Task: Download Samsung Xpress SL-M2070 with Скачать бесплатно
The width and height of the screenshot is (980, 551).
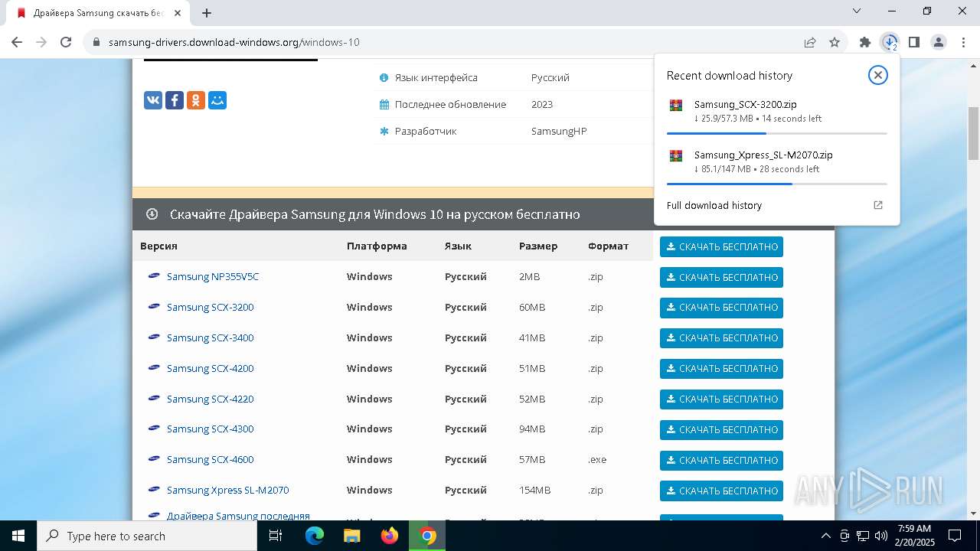Action: click(x=721, y=491)
